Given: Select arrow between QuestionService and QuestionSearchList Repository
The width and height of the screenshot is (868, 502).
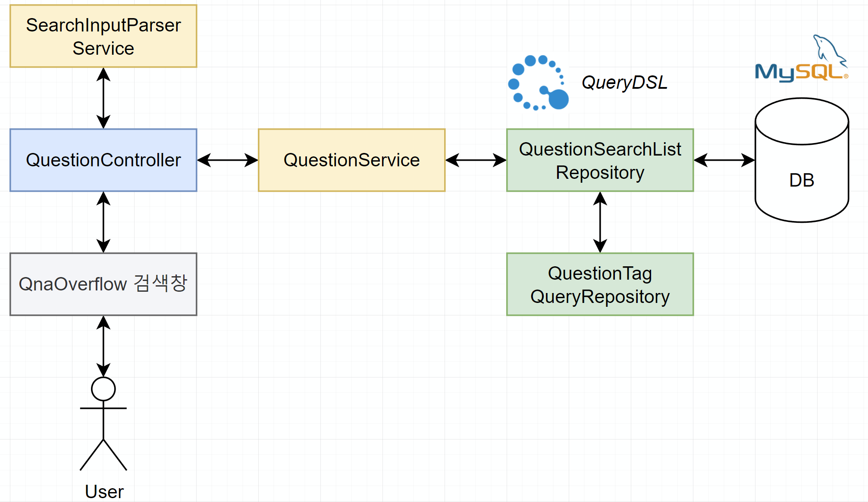Looking at the screenshot, I should coord(476,160).
